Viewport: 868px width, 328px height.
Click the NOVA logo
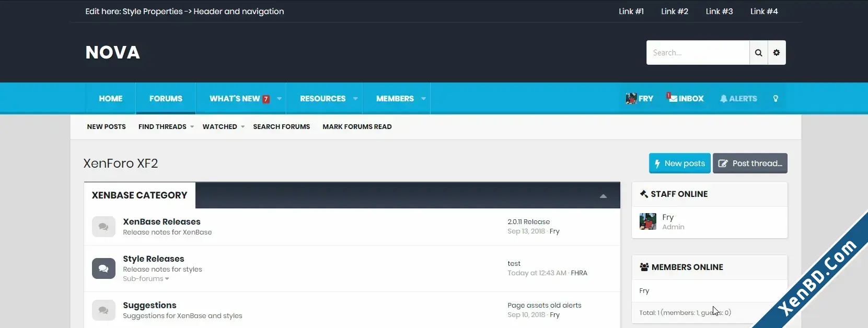pyautogui.click(x=113, y=52)
